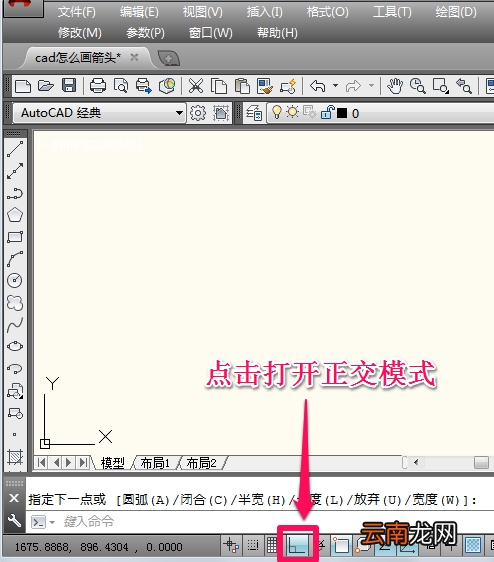
Task: Click the Paste icon
Action: click(242, 86)
